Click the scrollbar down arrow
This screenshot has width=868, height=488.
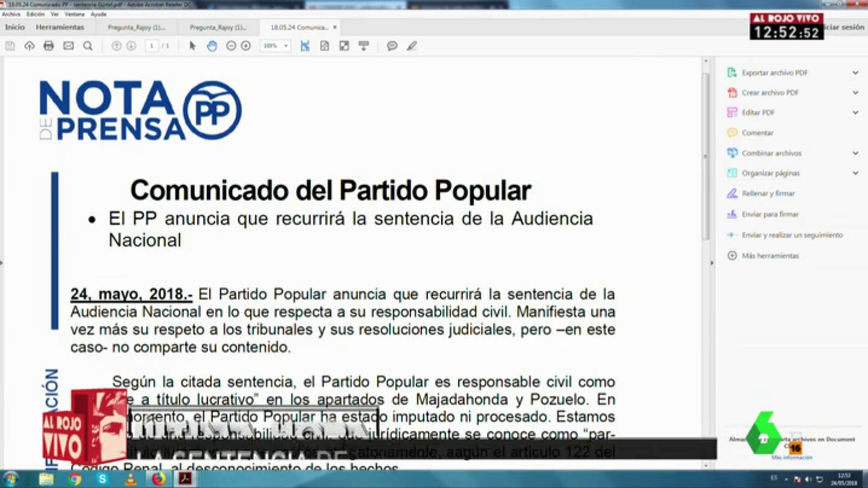pos(706,466)
